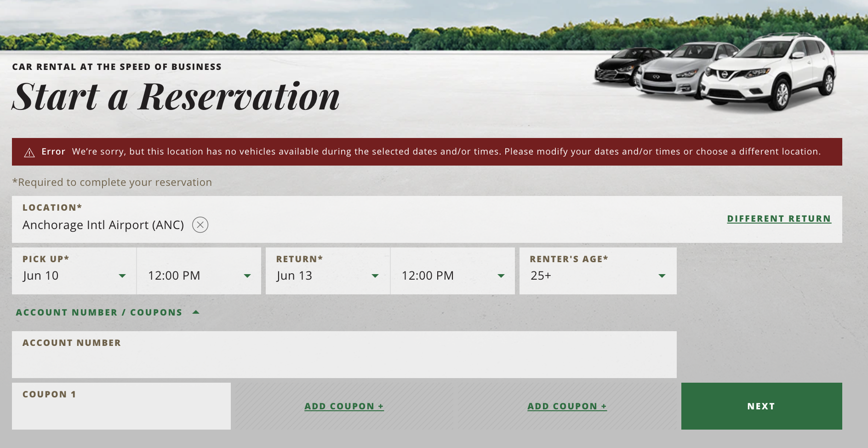
Task: Click the Different Return link
Action: point(779,218)
